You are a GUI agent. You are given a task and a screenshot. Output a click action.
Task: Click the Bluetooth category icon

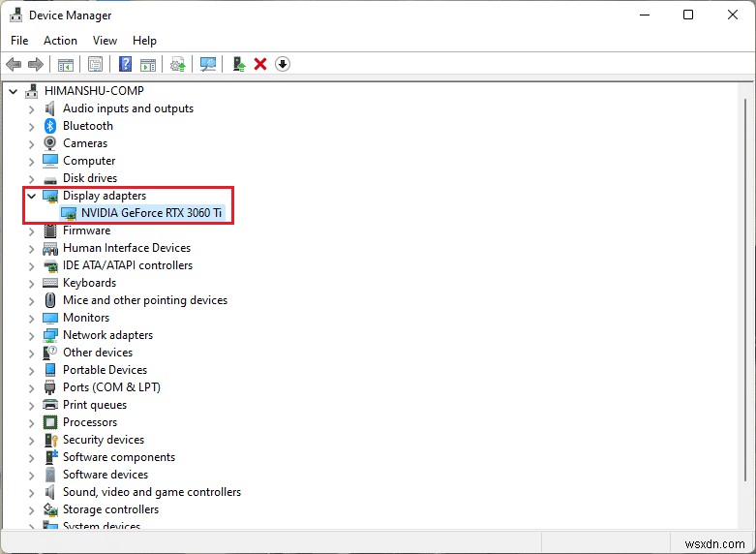click(x=50, y=126)
